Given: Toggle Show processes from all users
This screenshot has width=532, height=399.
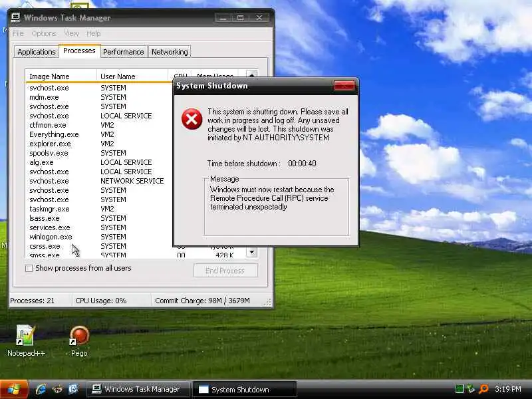Looking at the screenshot, I should pos(29,269).
